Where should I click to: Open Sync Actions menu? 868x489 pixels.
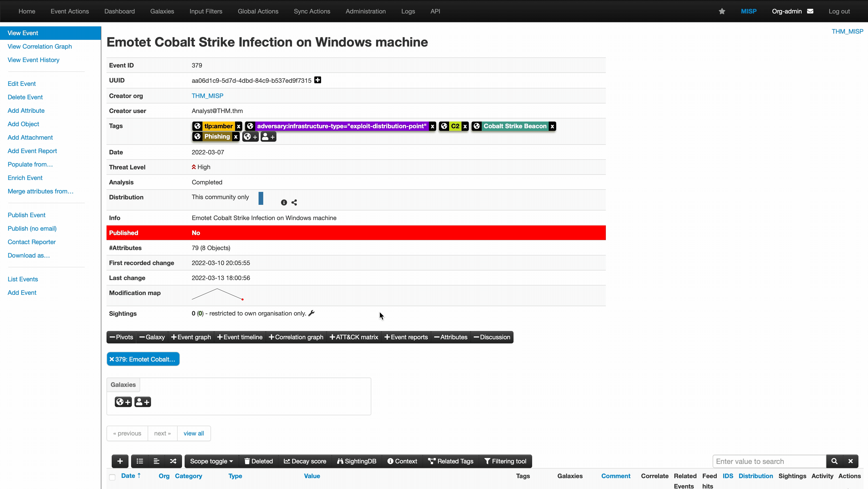(x=312, y=11)
